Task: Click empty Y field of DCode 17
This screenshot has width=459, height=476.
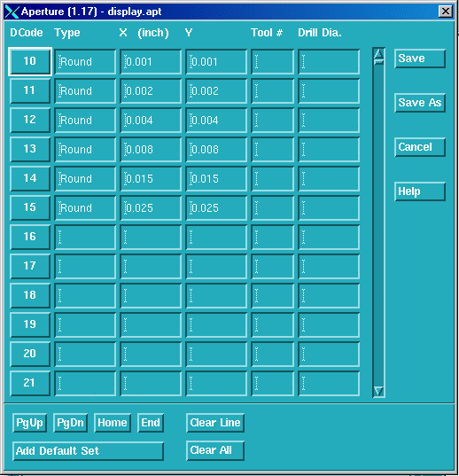Action: [x=216, y=266]
